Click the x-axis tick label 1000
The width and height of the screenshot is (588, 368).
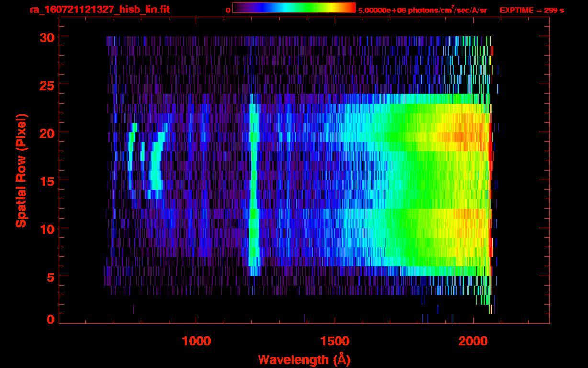coord(196,341)
